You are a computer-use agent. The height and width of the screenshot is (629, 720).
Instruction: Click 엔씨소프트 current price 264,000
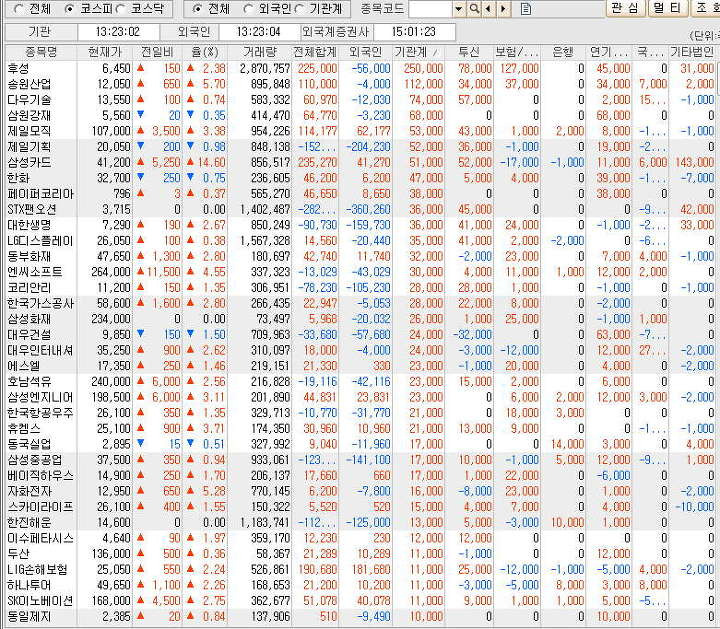click(x=111, y=272)
